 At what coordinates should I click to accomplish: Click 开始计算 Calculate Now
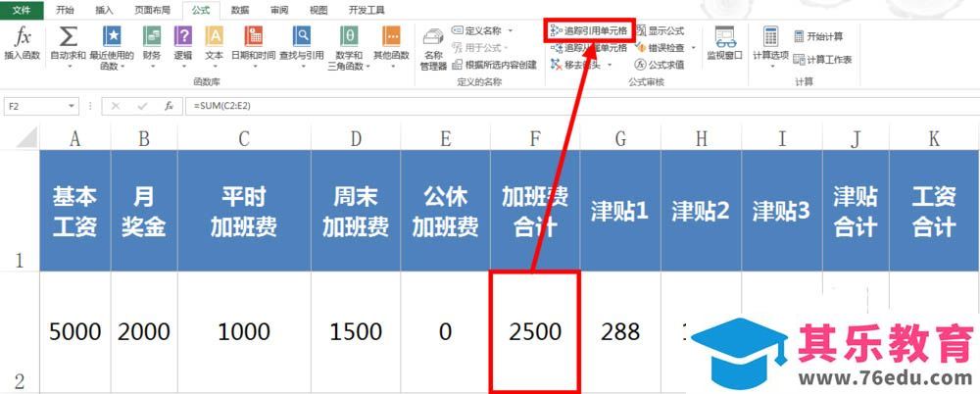(818, 36)
